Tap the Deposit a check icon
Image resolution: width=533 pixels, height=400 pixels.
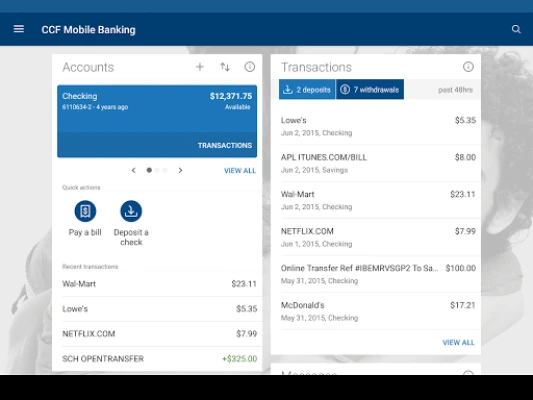tap(131, 211)
